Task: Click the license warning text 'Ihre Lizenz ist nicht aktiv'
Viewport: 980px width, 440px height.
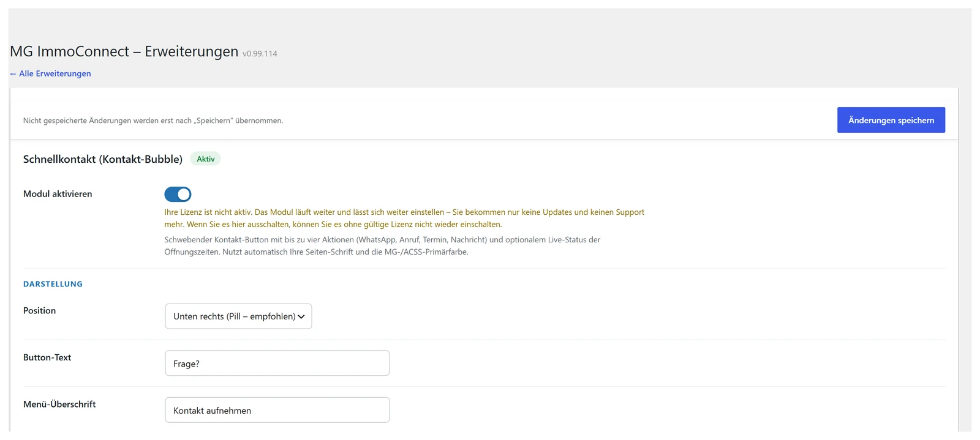Action: 404,218
